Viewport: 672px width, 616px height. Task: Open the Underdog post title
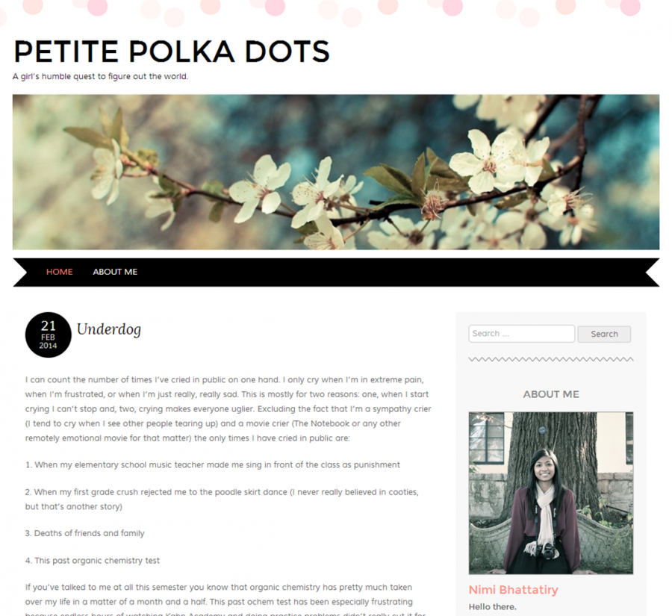(109, 329)
